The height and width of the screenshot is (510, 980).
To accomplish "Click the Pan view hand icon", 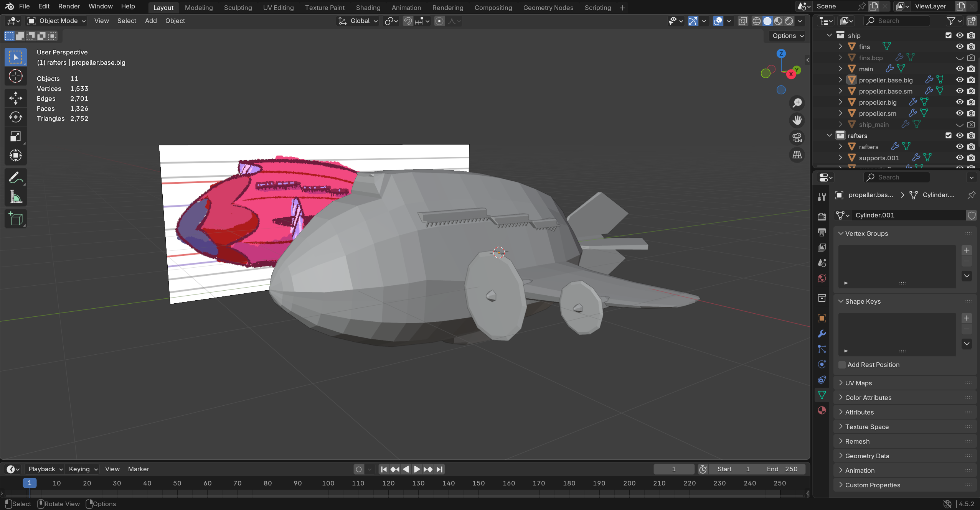I will click(x=797, y=120).
